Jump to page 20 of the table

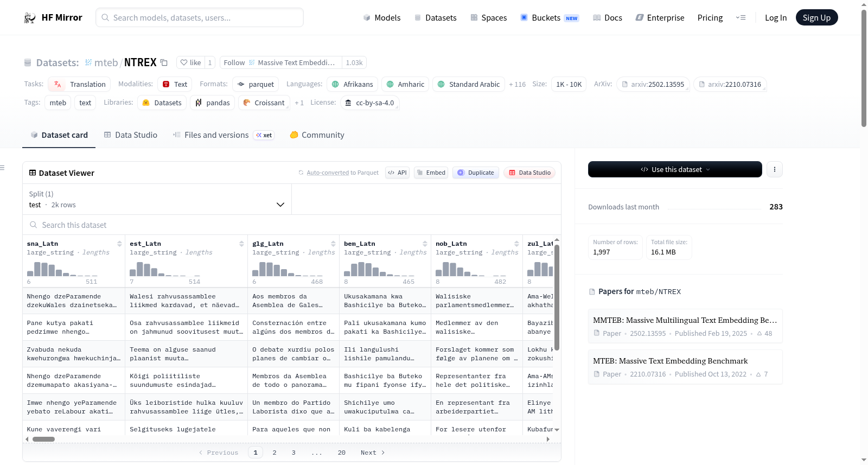(342, 453)
